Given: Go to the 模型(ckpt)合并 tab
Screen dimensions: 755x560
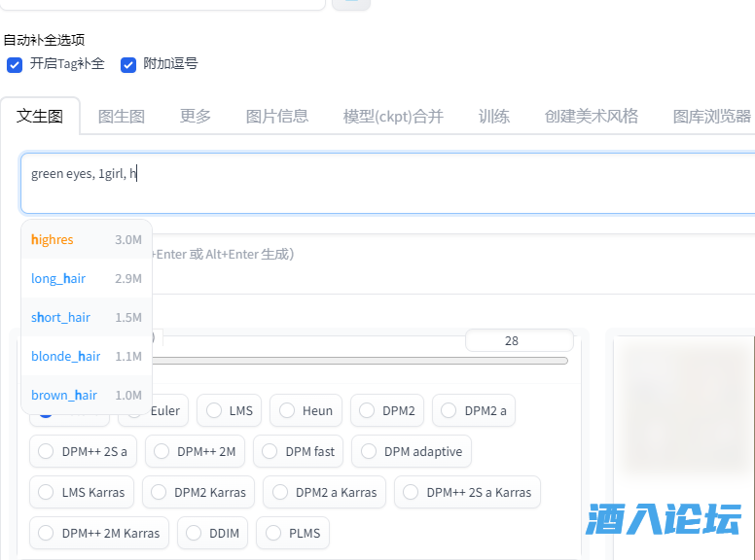Looking at the screenshot, I should click(x=393, y=116).
